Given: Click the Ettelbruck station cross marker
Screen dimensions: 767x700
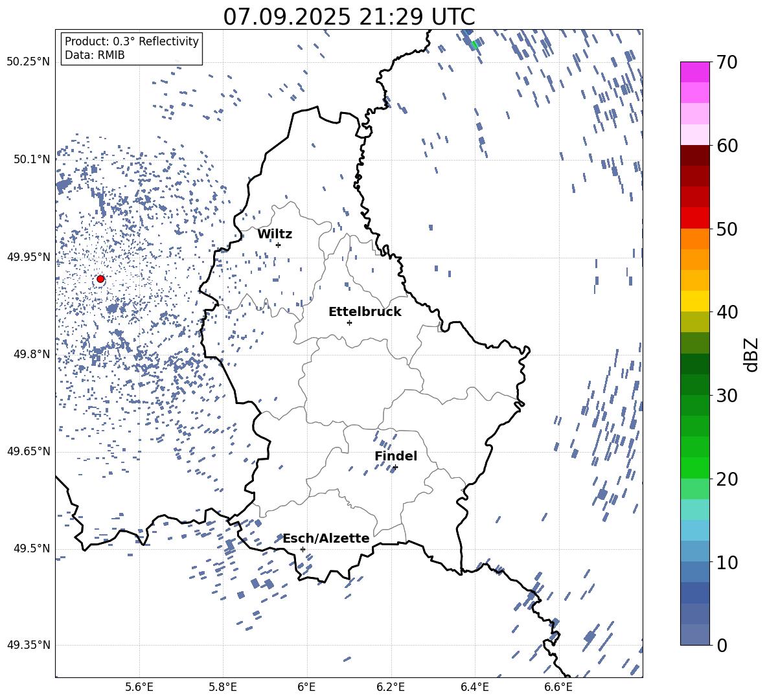Looking at the screenshot, I should 349,322.
